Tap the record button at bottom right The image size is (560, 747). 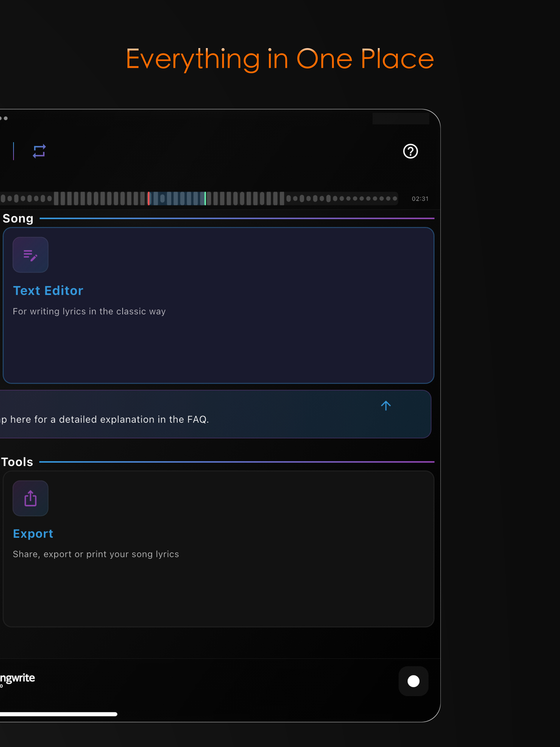pos(413,681)
